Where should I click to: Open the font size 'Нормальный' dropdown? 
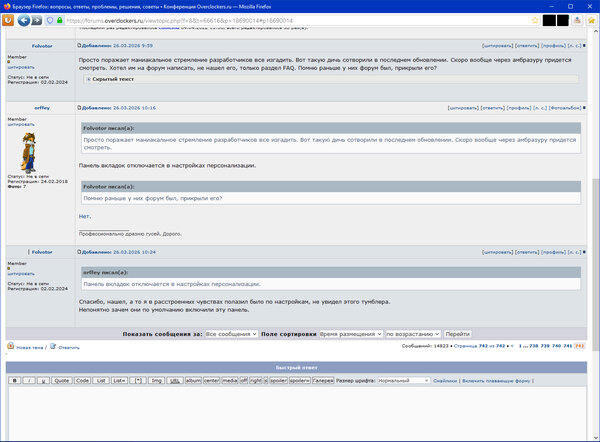tap(404, 380)
